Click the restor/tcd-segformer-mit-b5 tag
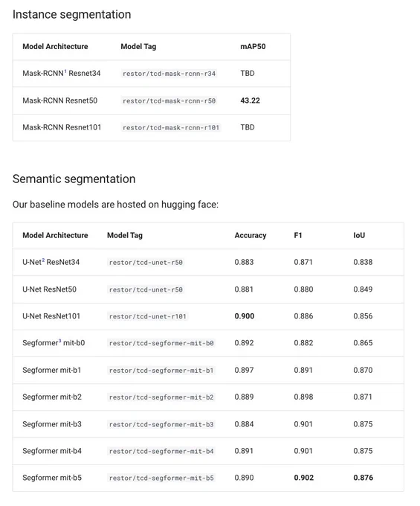This screenshot has width=420, height=506. pyautogui.click(x=161, y=478)
